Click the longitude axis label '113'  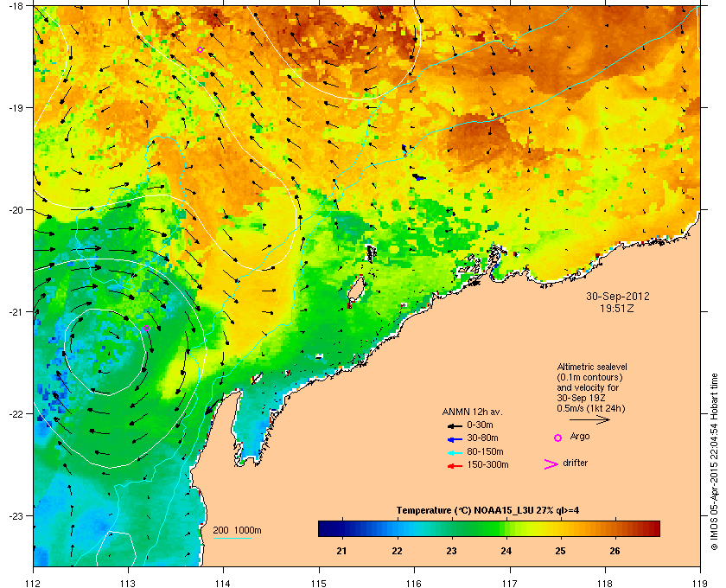coord(128,584)
